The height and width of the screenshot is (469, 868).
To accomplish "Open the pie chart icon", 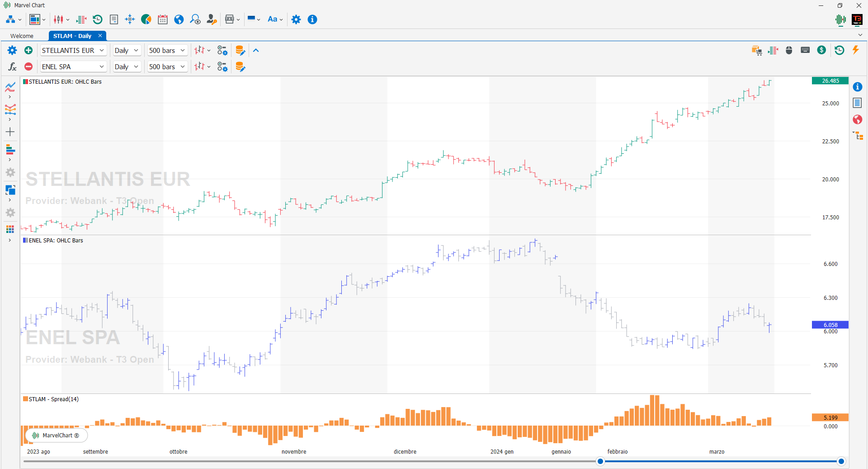I will pyautogui.click(x=146, y=19).
